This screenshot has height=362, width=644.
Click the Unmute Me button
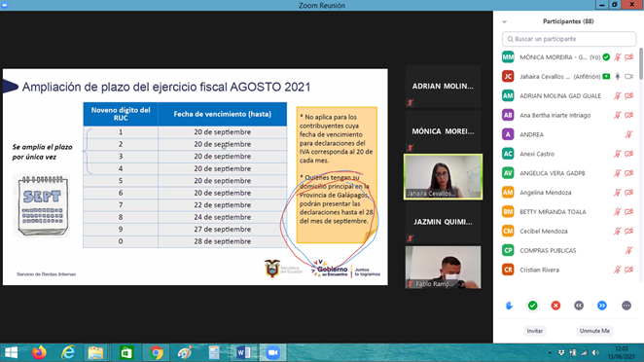click(x=594, y=331)
